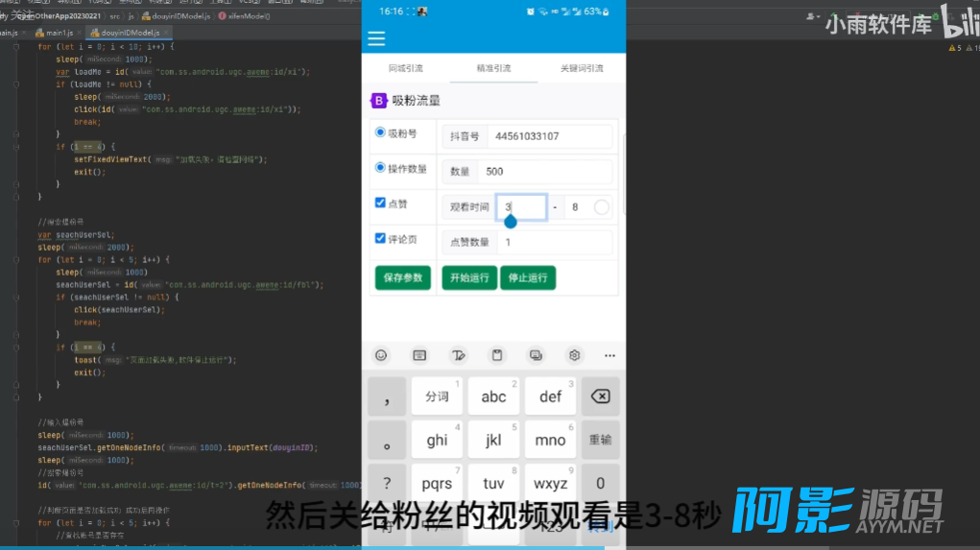Collapse 'if (i == 4)' block above setFixedViewText
Screen dimensions: 980x550
(16, 147)
